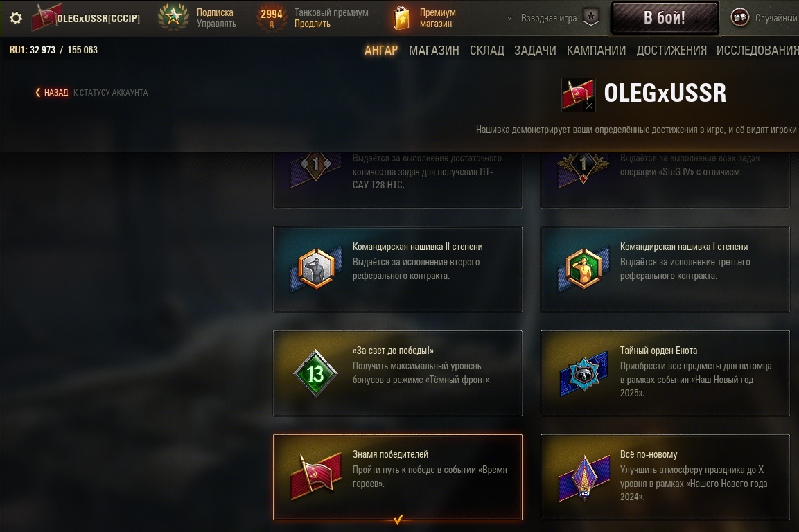Click the subscription star wreath icon

[173, 17]
